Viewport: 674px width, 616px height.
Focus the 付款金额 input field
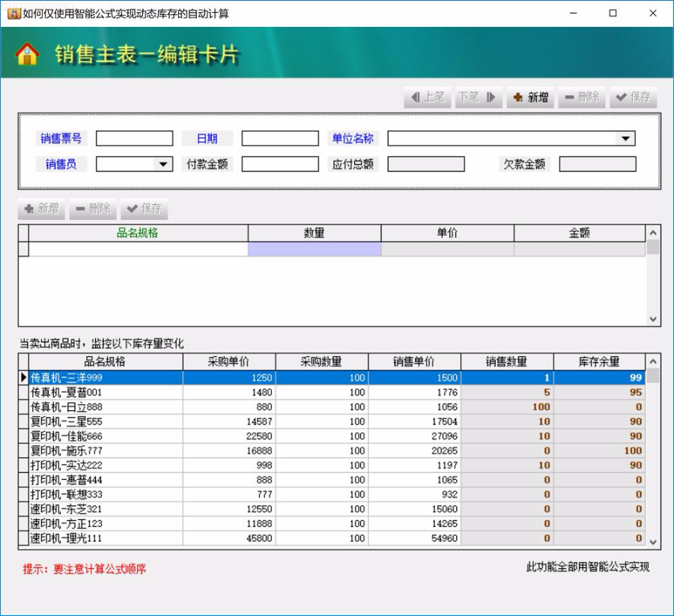[280, 164]
